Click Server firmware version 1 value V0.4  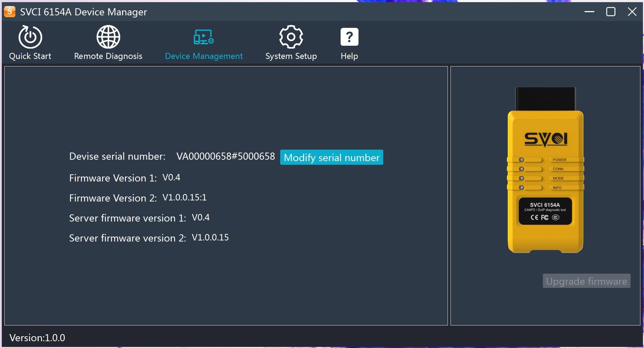[x=201, y=218]
